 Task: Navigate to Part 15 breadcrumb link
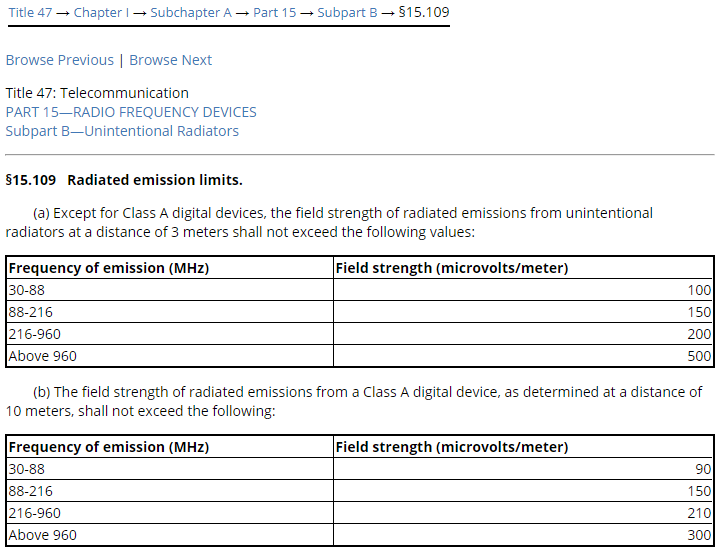274,13
